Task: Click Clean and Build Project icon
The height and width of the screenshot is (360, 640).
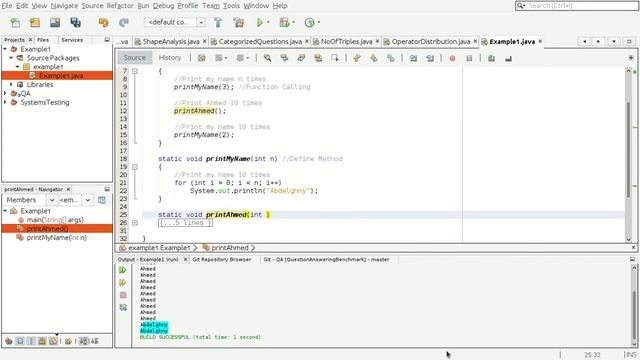Action: point(239,22)
